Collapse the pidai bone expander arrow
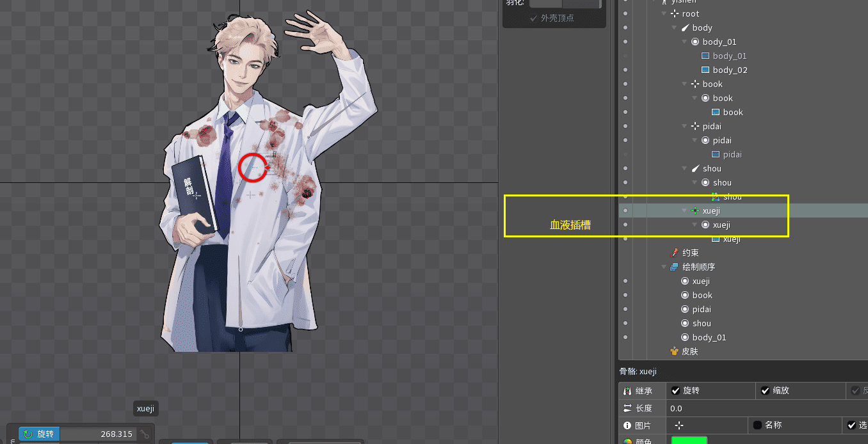The width and height of the screenshot is (868, 444). (685, 127)
